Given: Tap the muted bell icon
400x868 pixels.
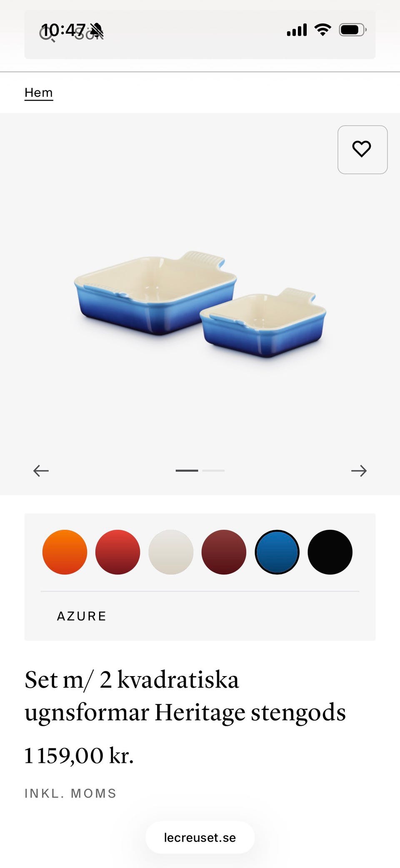Looking at the screenshot, I should pos(97,30).
